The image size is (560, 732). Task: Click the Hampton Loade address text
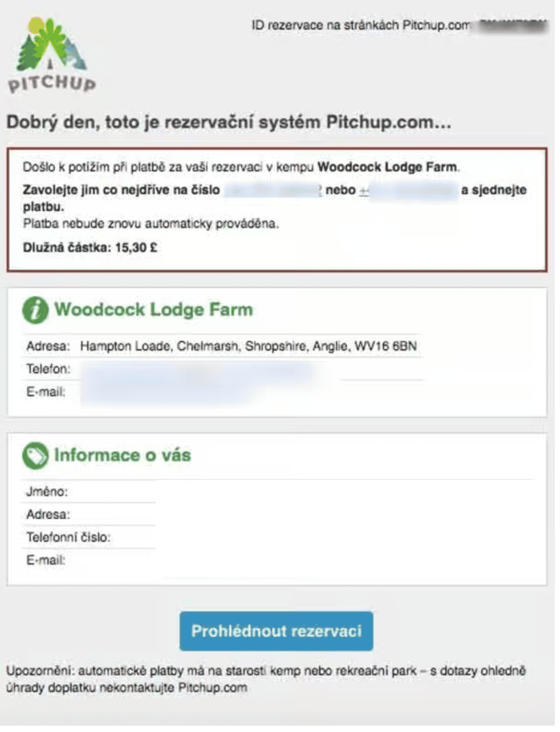(x=248, y=346)
